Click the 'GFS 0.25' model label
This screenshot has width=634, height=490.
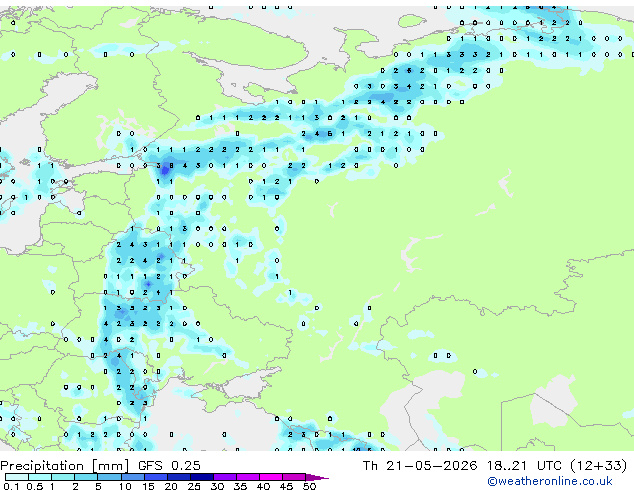169,466
